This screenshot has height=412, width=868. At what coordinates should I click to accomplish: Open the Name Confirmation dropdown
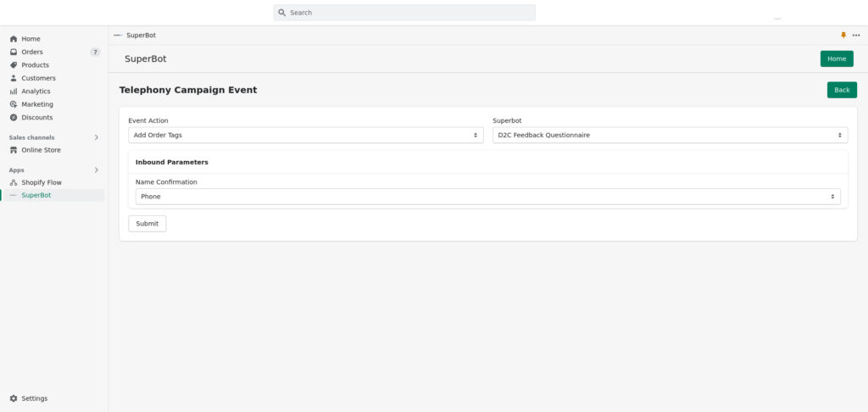click(487, 197)
